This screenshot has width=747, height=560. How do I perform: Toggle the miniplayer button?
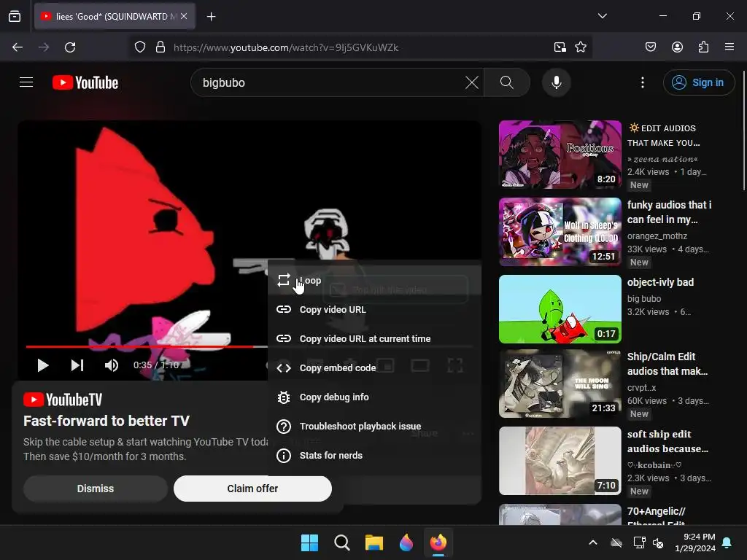tap(385, 365)
